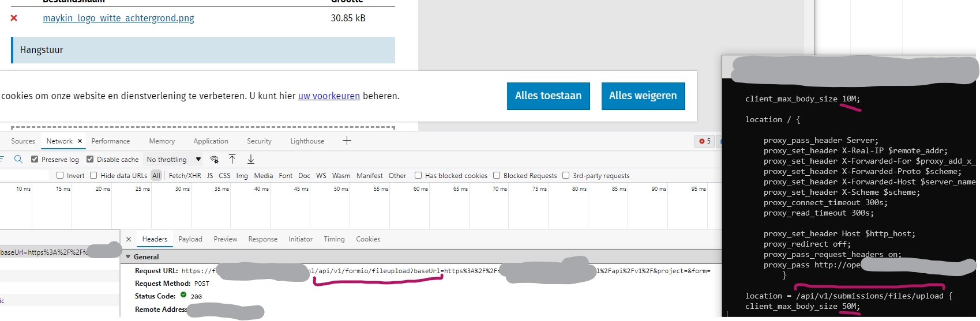Close request details pane X icon

tap(129, 239)
